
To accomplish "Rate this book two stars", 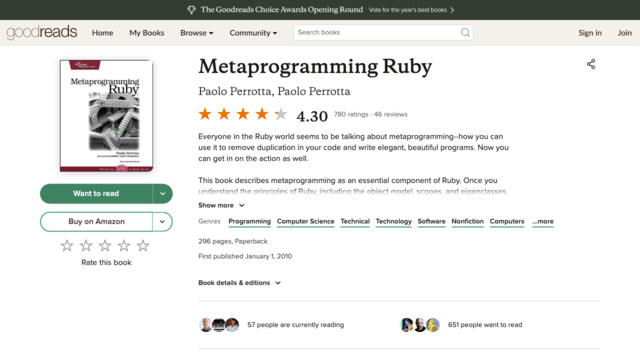I will pos(86,245).
